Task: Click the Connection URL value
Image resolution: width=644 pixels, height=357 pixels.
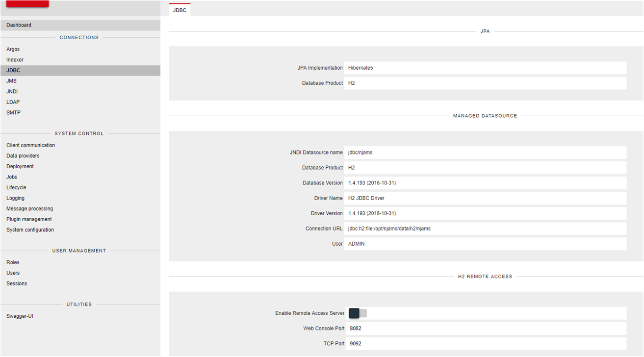Action: coord(485,229)
